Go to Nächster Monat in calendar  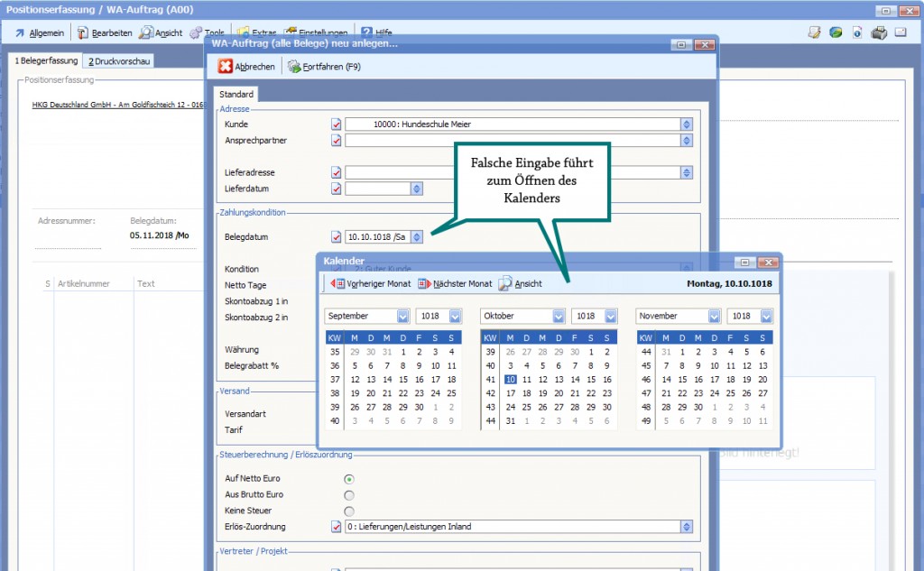(455, 283)
